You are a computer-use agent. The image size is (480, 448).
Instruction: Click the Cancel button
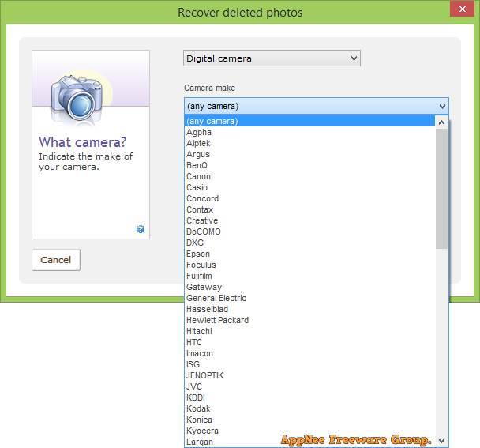tap(56, 260)
